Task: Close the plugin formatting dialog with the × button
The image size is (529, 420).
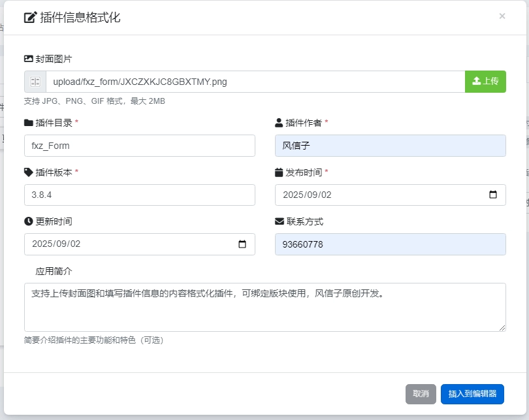Action: [503, 16]
